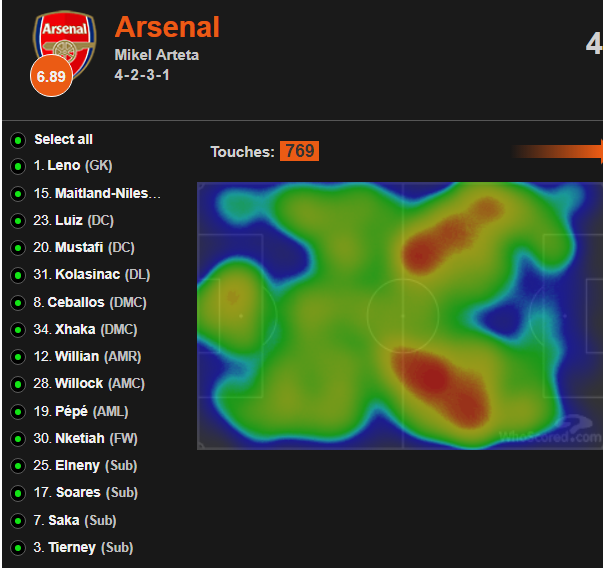The image size is (603, 568).
Task: Toggle the Select all radio button
Action: click(18, 140)
